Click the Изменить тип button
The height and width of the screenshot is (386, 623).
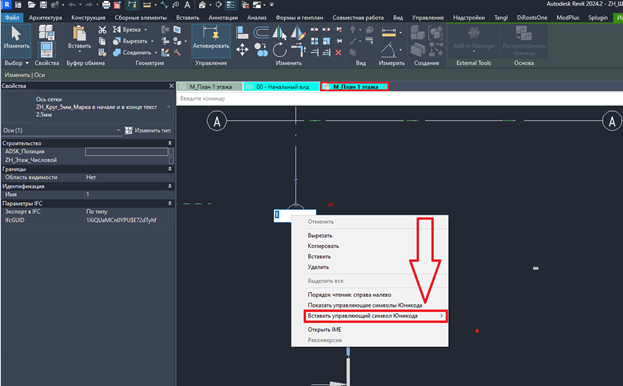[148, 130]
